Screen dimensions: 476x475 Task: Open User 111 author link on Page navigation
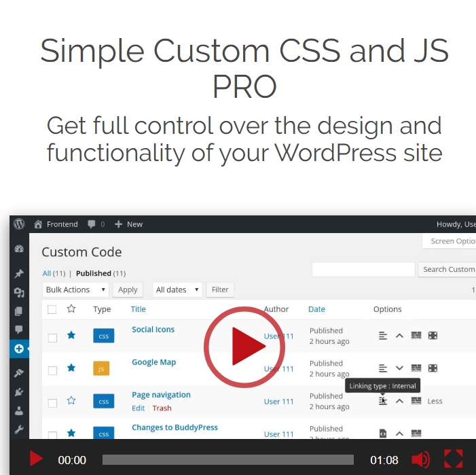(278, 402)
